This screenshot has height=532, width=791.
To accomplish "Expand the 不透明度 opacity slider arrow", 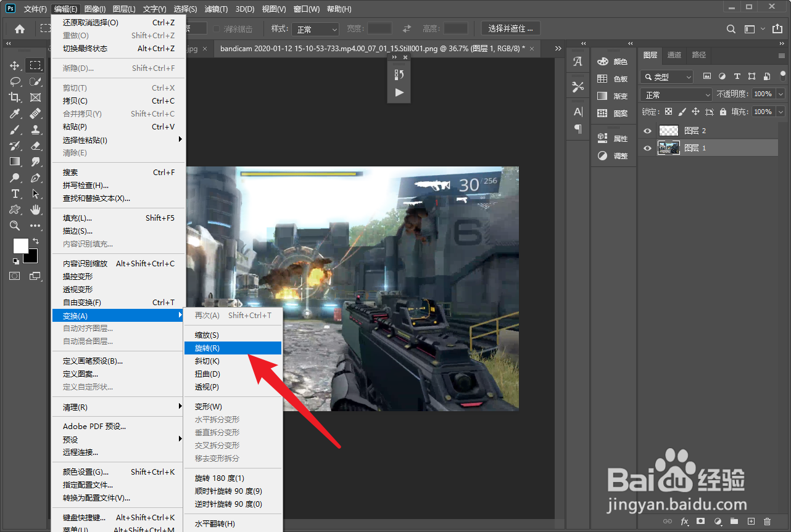I will [x=781, y=94].
